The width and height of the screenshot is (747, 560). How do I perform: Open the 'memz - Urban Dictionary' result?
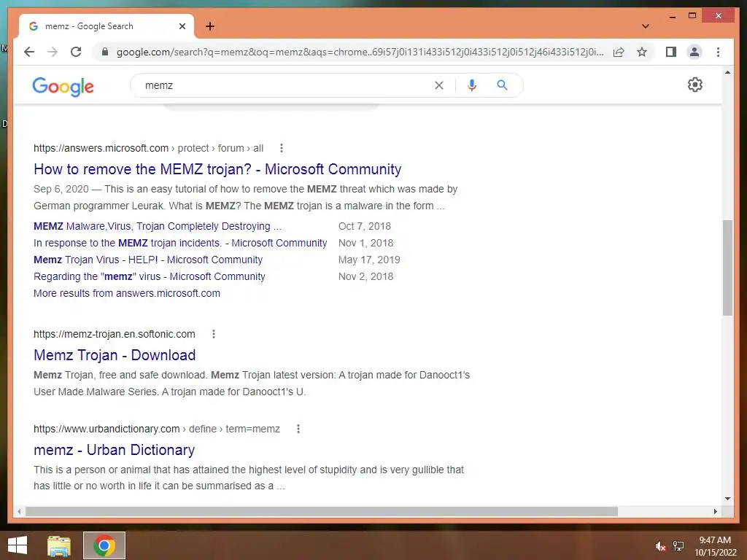coord(114,450)
